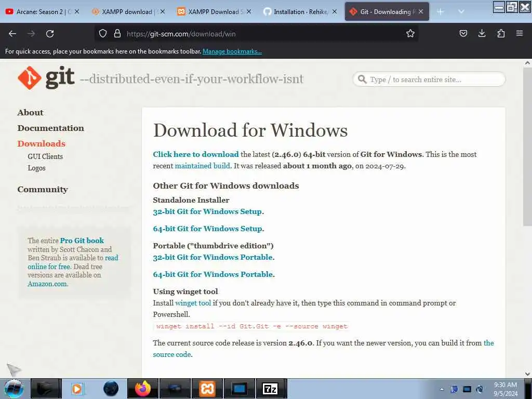The width and height of the screenshot is (532, 399).
Task: Click the taskbar clock 9:30 AM
Action: (505, 385)
